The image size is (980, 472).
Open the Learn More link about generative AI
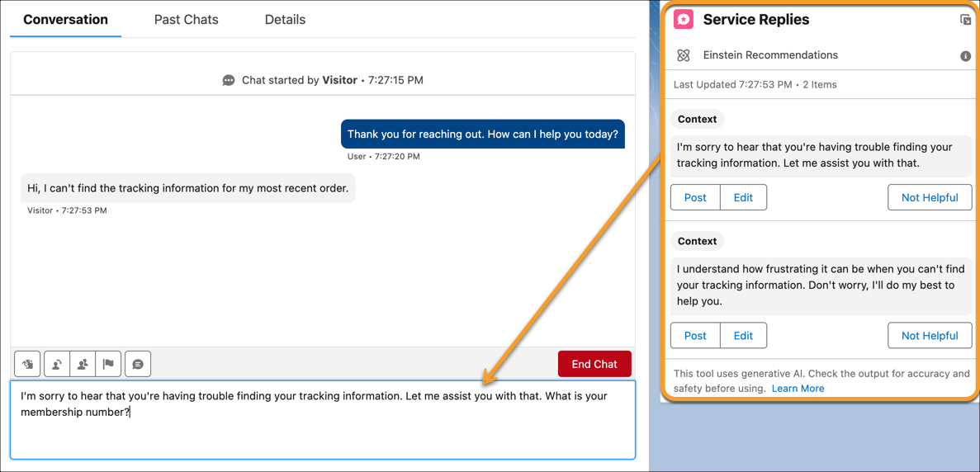(x=798, y=389)
